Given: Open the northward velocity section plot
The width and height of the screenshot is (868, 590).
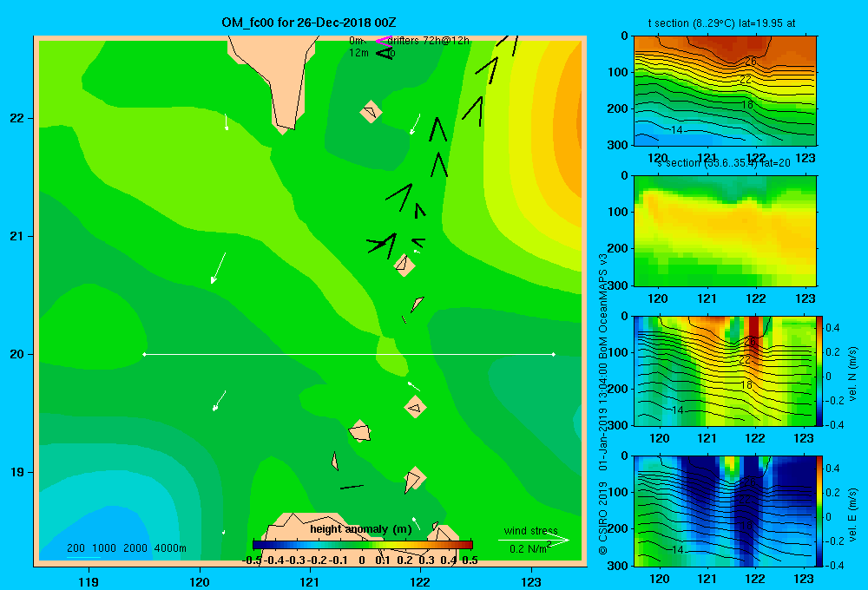Looking at the screenshot, I should (725, 370).
